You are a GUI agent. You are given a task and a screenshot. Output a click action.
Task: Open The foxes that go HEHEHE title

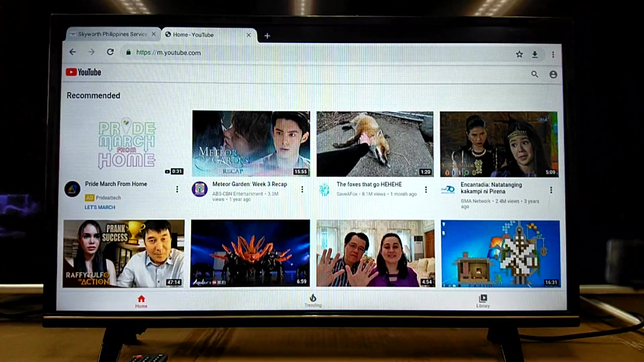click(369, 184)
